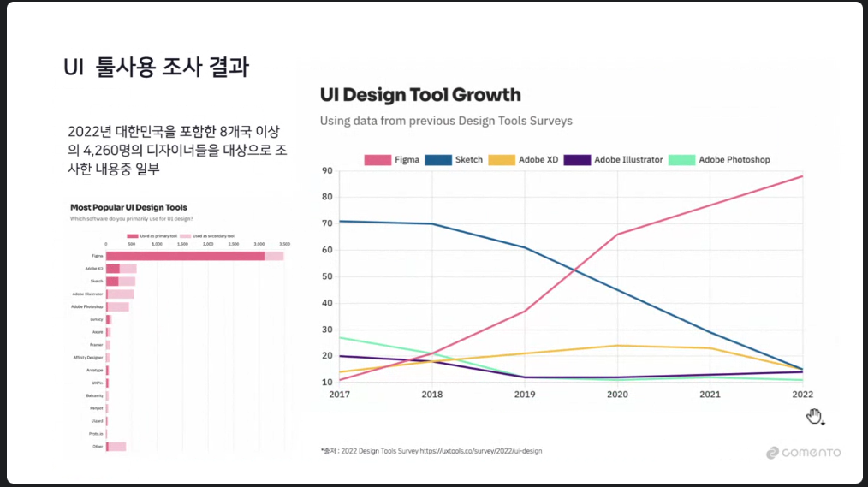The height and width of the screenshot is (487, 868).
Task: Click the Korean paragraph starting with '2022년 대한민국을'
Action: [177, 150]
